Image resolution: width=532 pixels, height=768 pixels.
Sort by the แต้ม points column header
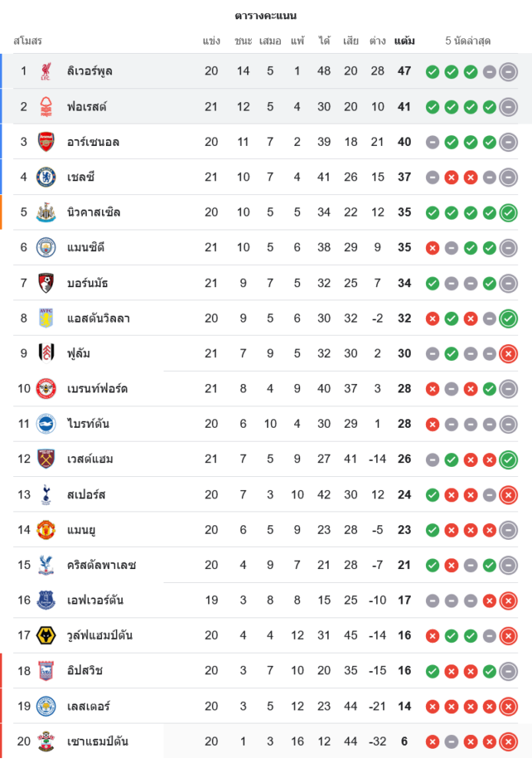[x=405, y=41]
